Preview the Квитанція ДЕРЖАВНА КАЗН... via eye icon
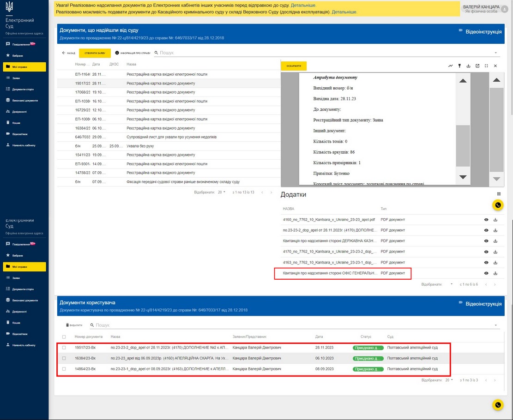The width and height of the screenshot is (513, 420). click(x=486, y=241)
